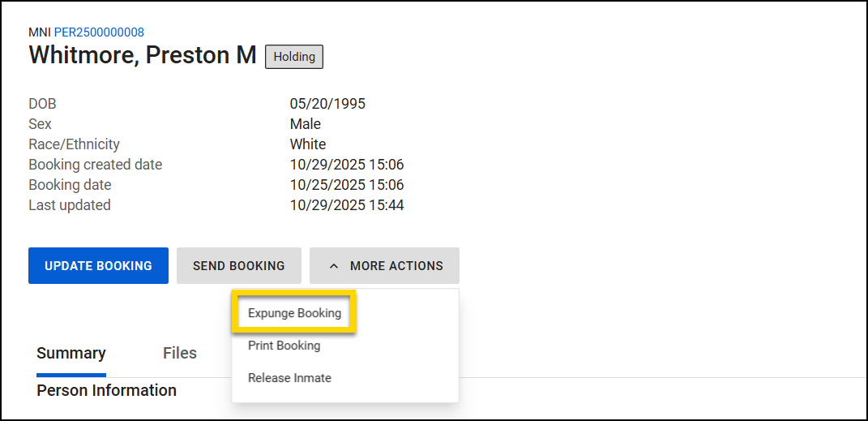Click the Race/Ethnicity value White
Viewport: 868px width, 421px height.
(308, 144)
